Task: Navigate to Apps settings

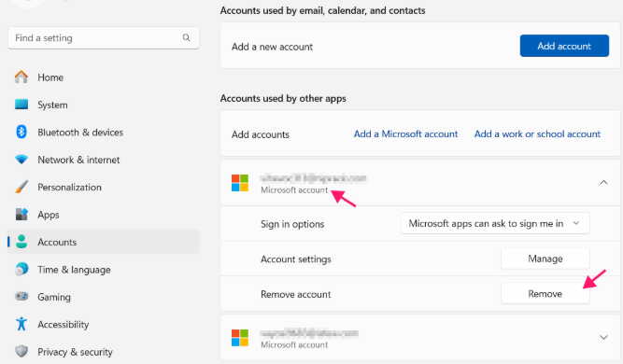Action: point(104,215)
